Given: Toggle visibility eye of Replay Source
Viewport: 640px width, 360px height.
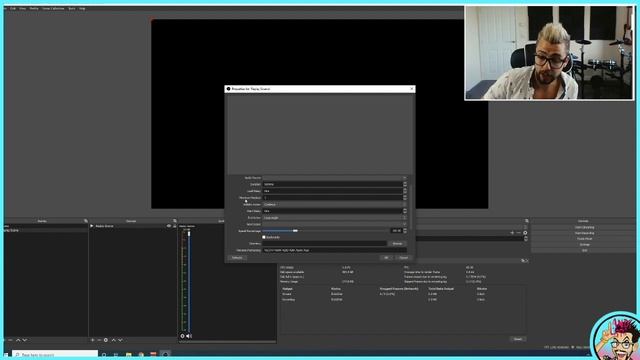Looking at the screenshot, I should pyautogui.click(x=169, y=226).
